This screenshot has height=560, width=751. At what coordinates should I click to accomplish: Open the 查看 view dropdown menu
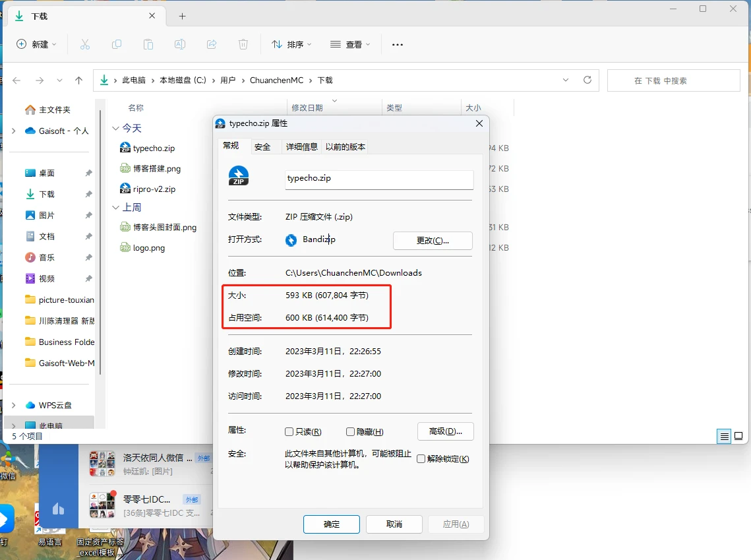pos(350,44)
